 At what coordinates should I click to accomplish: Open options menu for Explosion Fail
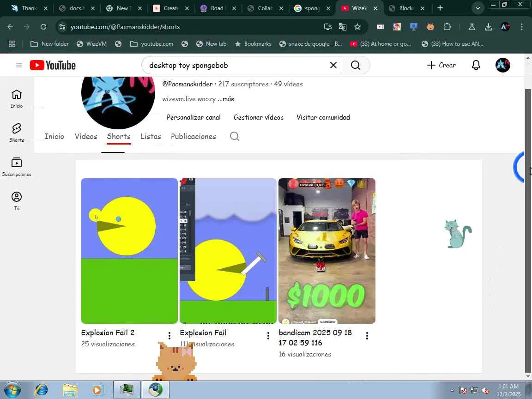(x=268, y=336)
